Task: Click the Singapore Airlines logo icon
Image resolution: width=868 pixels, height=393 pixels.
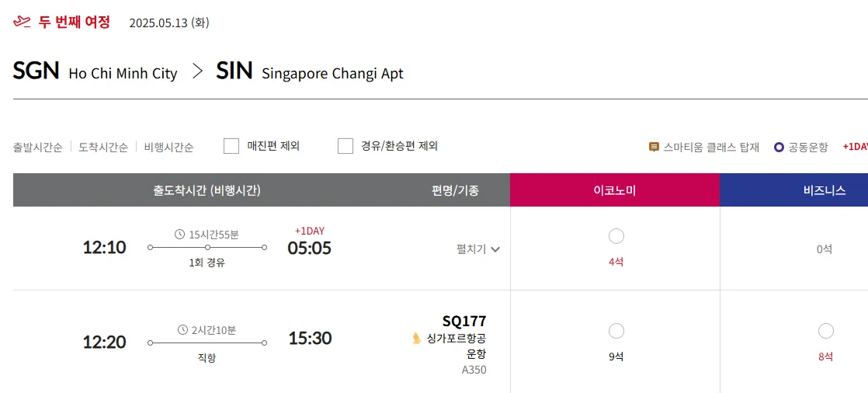Action: pyautogui.click(x=417, y=338)
